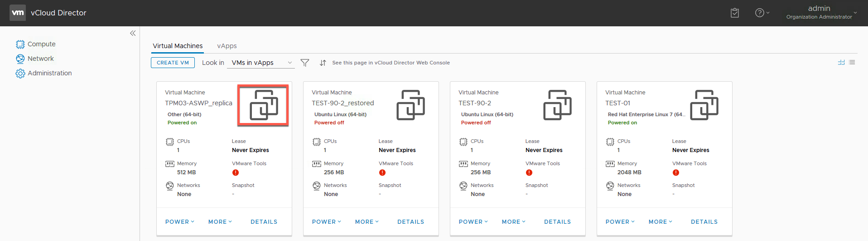This screenshot has width=868, height=241.
Task: Click the Compute icon in sidebar
Action: pos(20,44)
